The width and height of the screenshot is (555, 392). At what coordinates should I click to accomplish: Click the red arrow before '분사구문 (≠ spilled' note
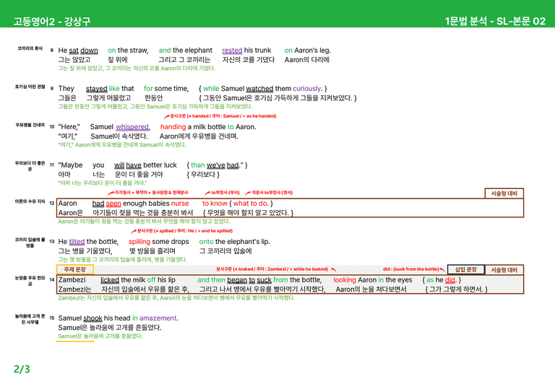click(134, 232)
